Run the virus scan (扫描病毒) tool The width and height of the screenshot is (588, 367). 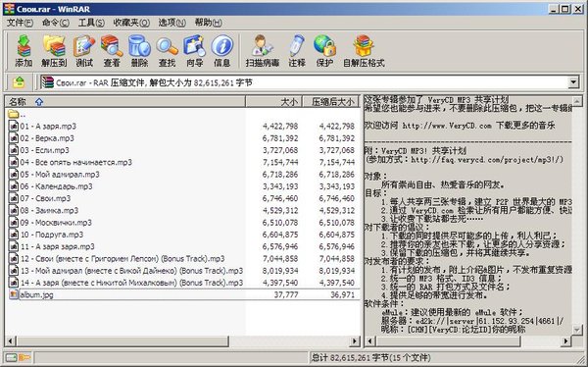tap(263, 51)
